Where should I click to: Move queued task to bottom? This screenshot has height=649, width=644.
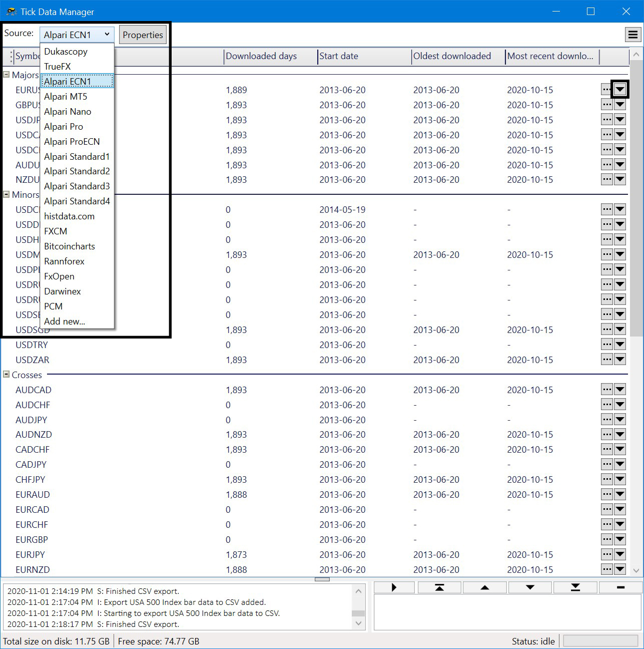pos(575,587)
